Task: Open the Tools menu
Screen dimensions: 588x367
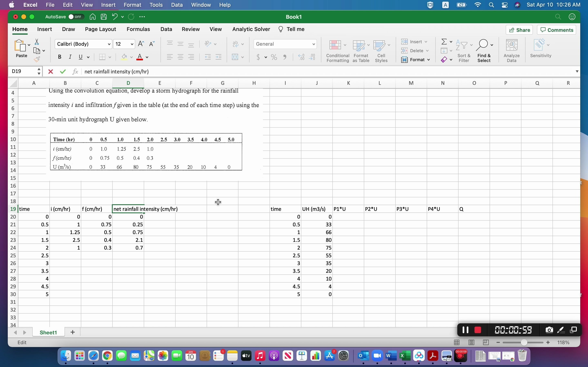Action: pyautogui.click(x=156, y=5)
